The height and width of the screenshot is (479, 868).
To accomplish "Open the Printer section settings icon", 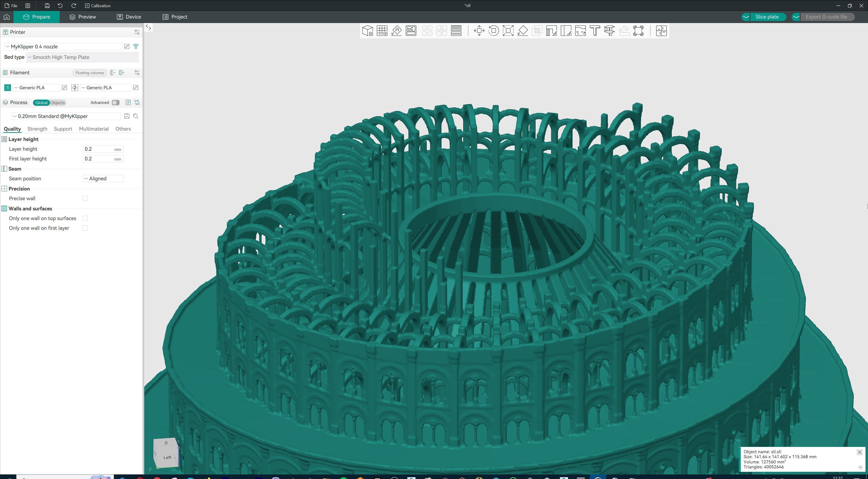I will [137, 32].
